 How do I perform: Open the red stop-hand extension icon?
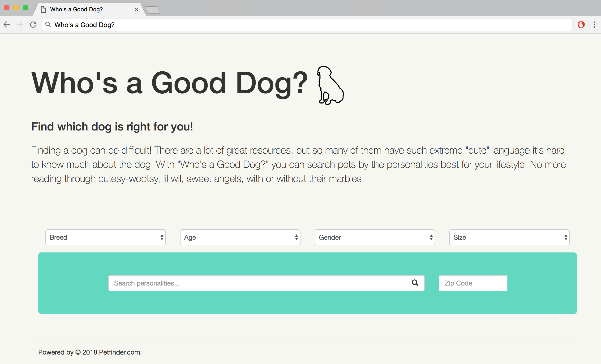coord(581,25)
